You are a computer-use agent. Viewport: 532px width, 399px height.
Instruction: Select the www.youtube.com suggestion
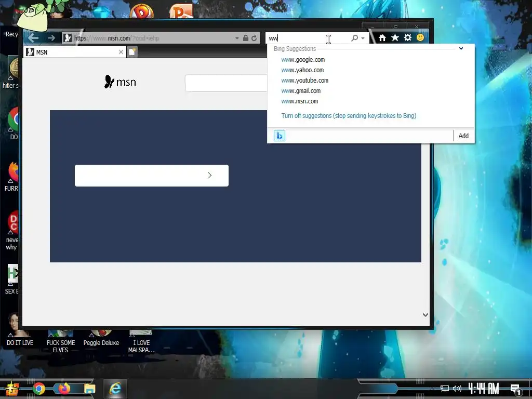[x=304, y=81]
